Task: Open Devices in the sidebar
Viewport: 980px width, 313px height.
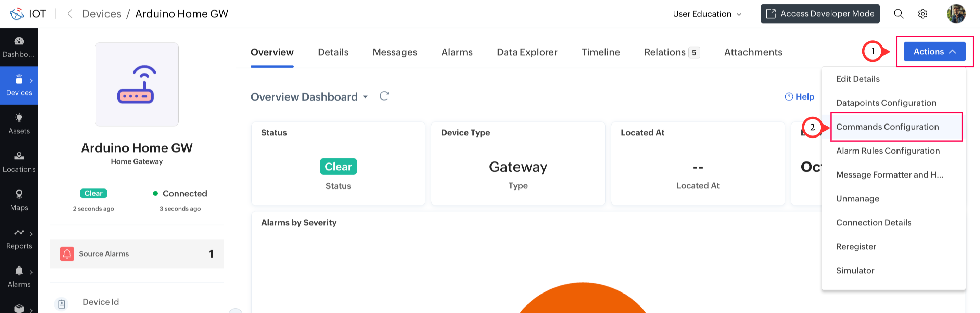Action: tap(19, 86)
